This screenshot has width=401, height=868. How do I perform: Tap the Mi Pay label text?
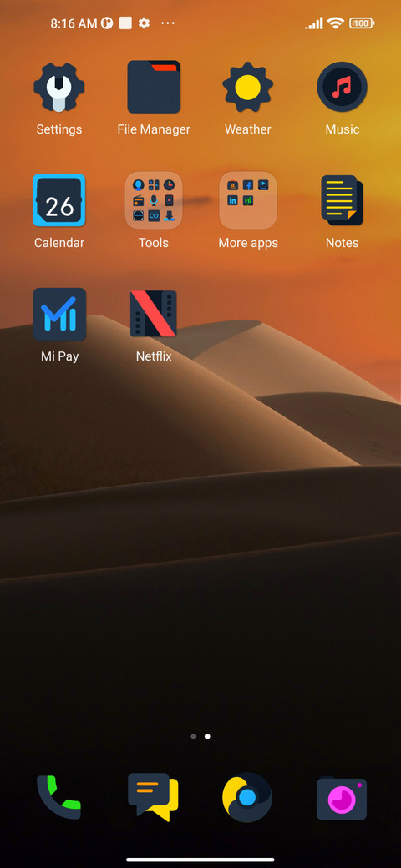coord(59,356)
